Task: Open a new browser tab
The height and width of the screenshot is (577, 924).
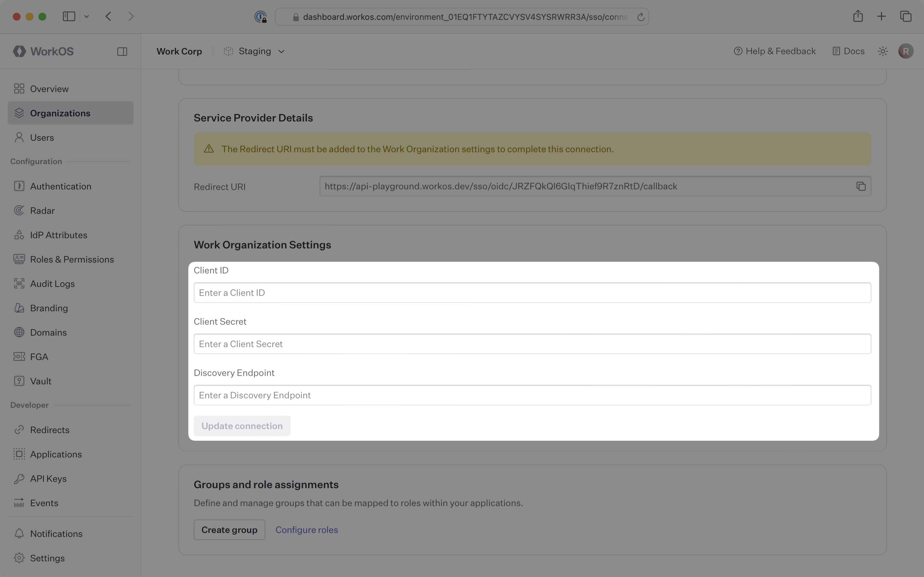Action: [x=881, y=16]
